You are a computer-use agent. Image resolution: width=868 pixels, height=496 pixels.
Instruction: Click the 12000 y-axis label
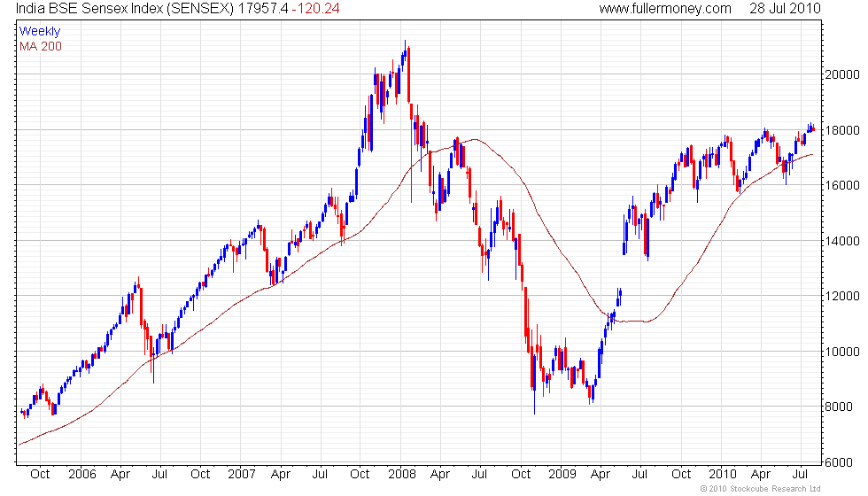click(x=842, y=296)
